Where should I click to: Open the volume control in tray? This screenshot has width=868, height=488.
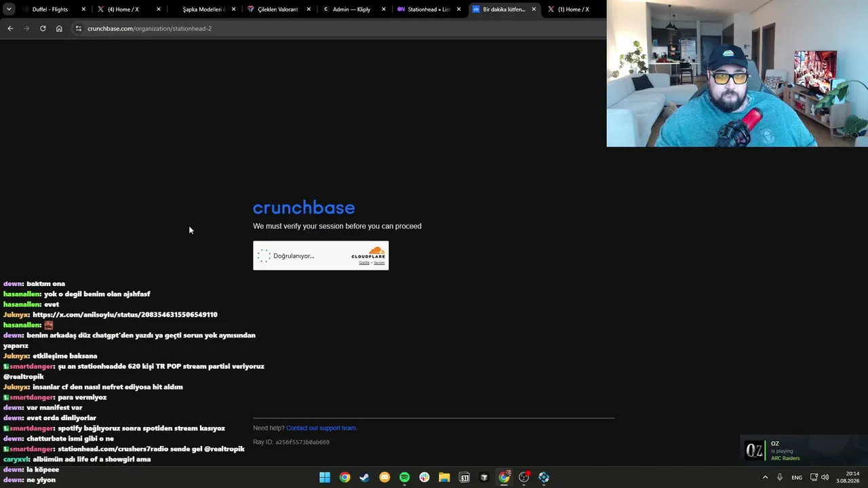825,477
